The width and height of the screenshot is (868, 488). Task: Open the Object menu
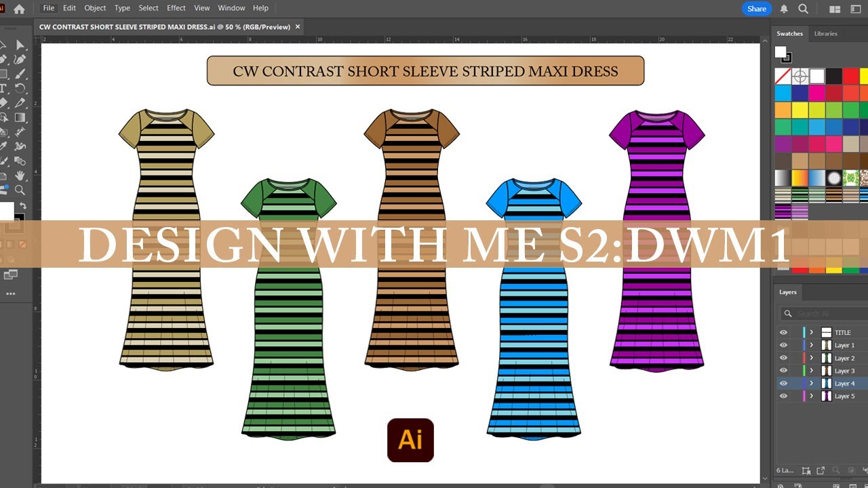(x=95, y=8)
